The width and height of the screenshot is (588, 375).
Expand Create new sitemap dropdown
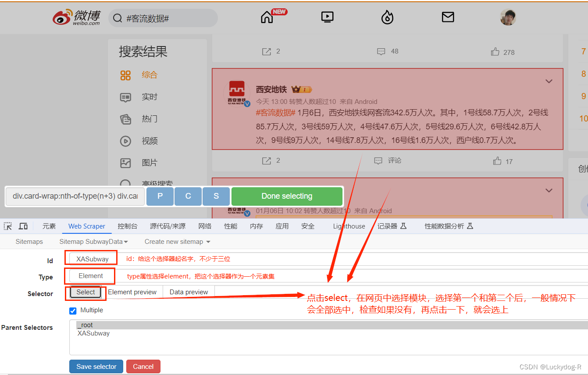[x=178, y=242]
